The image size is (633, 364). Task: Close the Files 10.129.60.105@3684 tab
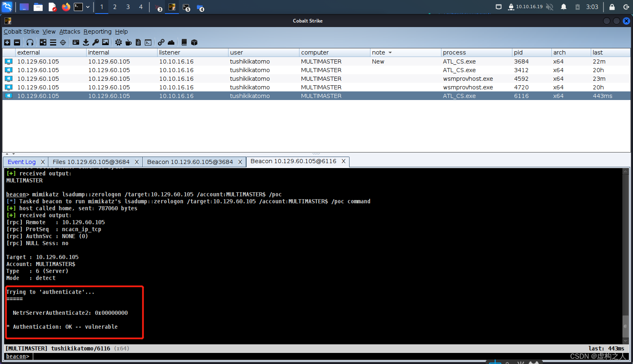(137, 162)
